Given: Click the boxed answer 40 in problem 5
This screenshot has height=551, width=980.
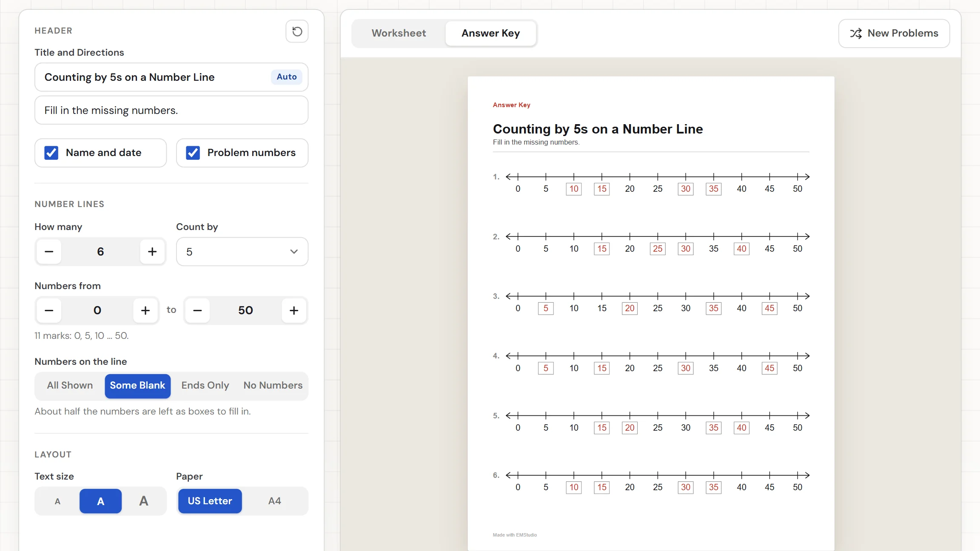Looking at the screenshot, I should (741, 428).
